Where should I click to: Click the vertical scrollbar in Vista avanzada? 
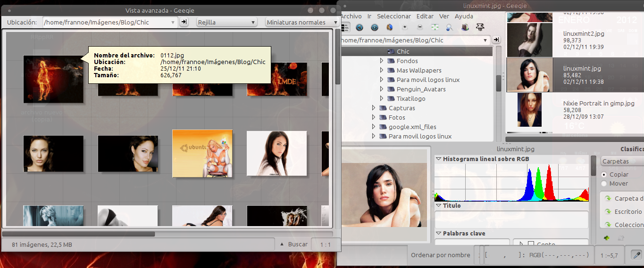[x=337, y=57]
